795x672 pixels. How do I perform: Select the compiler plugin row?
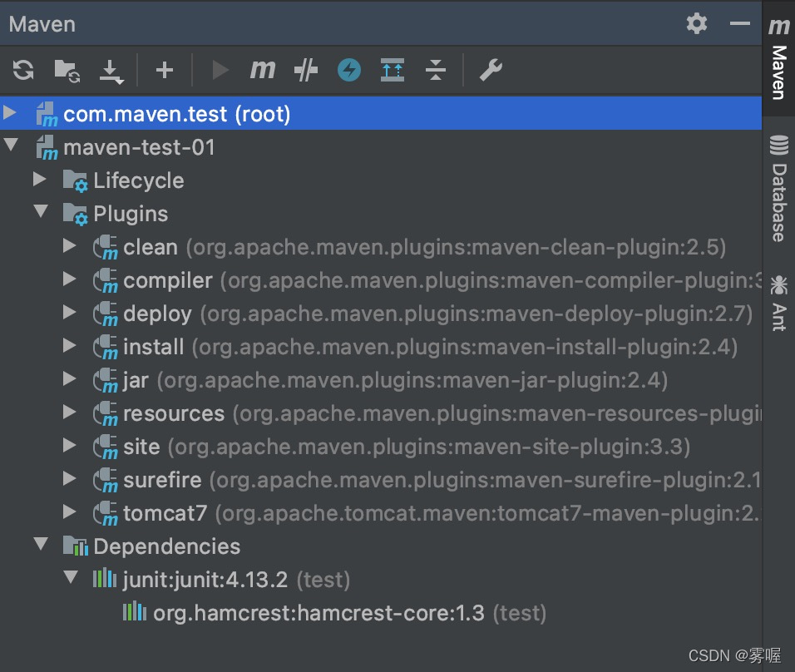[381, 280]
